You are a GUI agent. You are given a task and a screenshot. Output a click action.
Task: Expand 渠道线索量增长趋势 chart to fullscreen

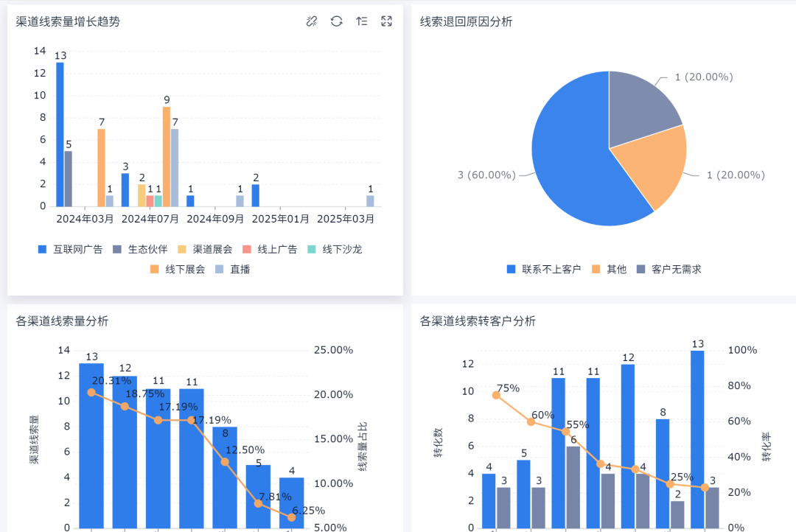[387, 21]
